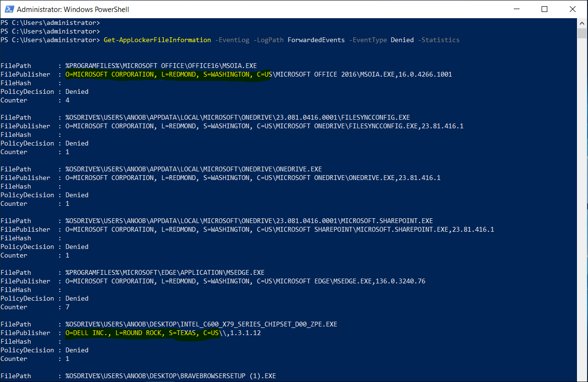
Task: Click the INTEL_C600_X79 chipset file path
Action: coord(201,324)
